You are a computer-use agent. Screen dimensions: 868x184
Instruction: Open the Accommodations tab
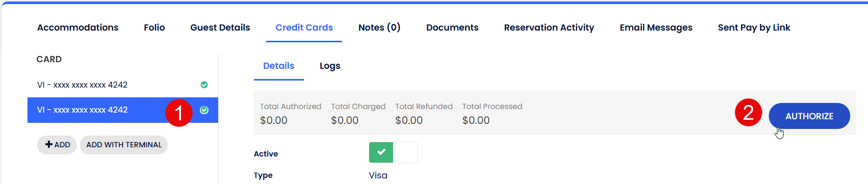[x=78, y=28]
